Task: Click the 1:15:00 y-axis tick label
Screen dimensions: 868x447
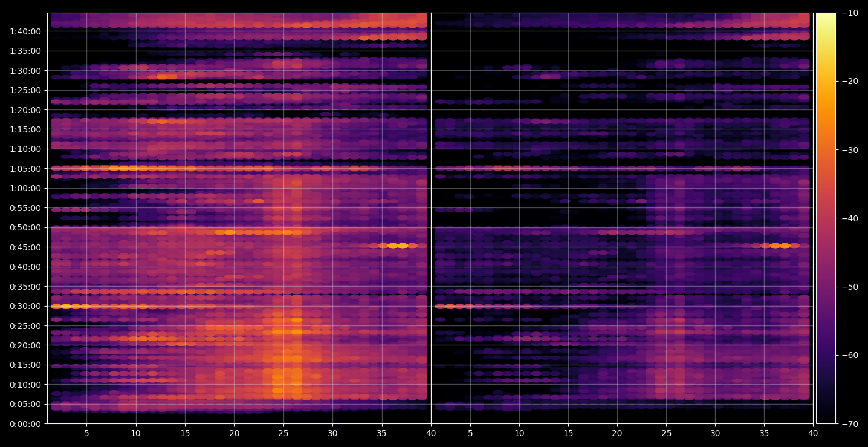Action: (x=25, y=129)
